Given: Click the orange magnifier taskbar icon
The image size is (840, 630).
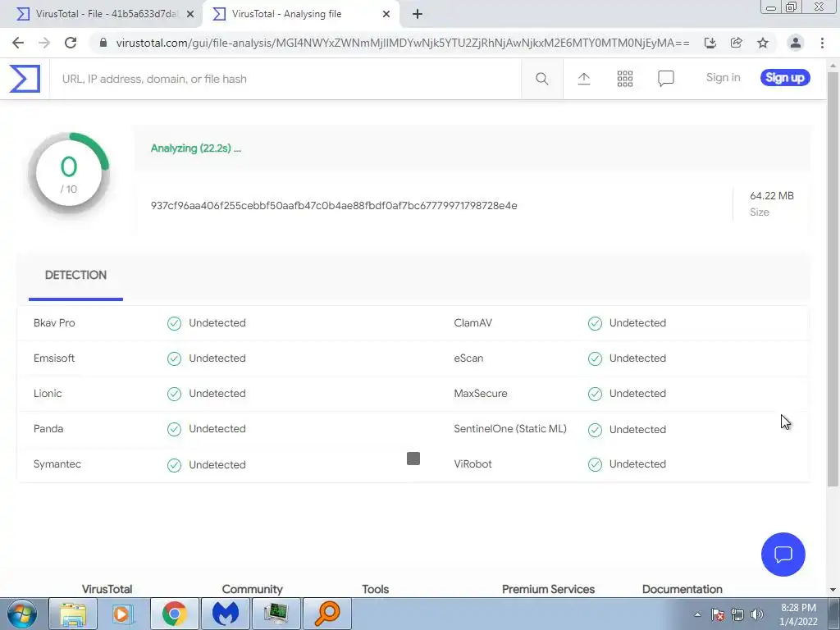Looking at the screenshot, I should [x=327, y=614].
